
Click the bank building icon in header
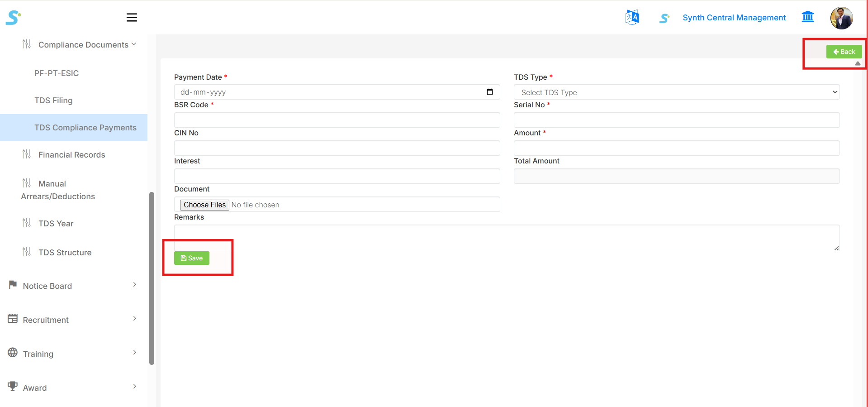point(807,17)
